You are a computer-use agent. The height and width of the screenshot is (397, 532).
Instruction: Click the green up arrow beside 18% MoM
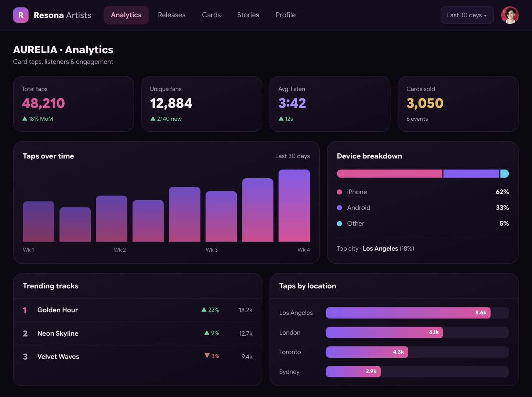25,119
